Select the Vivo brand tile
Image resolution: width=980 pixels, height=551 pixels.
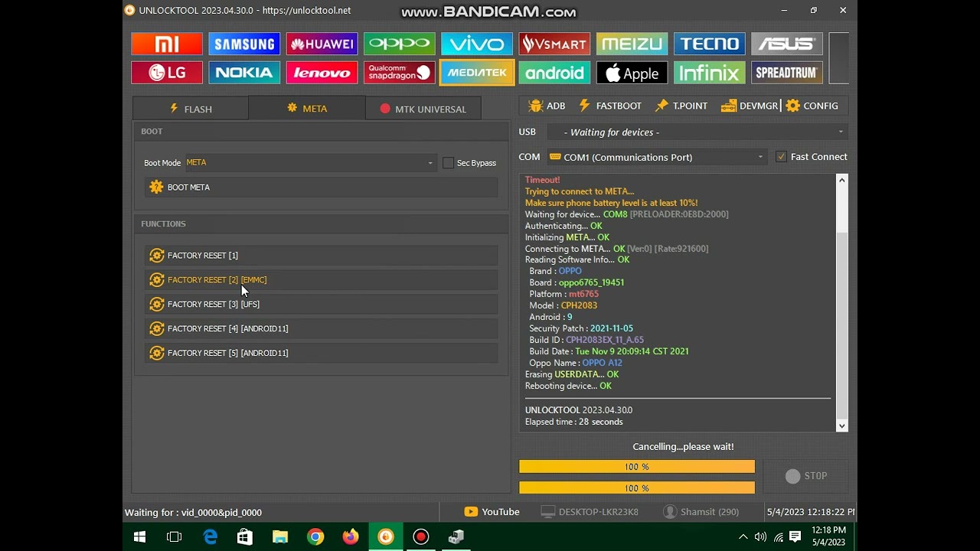coord(476,44)
